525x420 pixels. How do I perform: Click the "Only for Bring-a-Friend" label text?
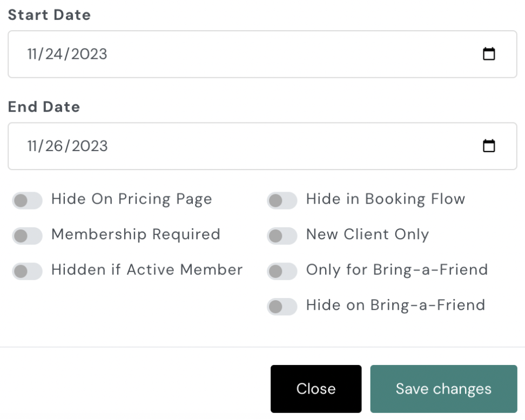(x=396, y=269)
